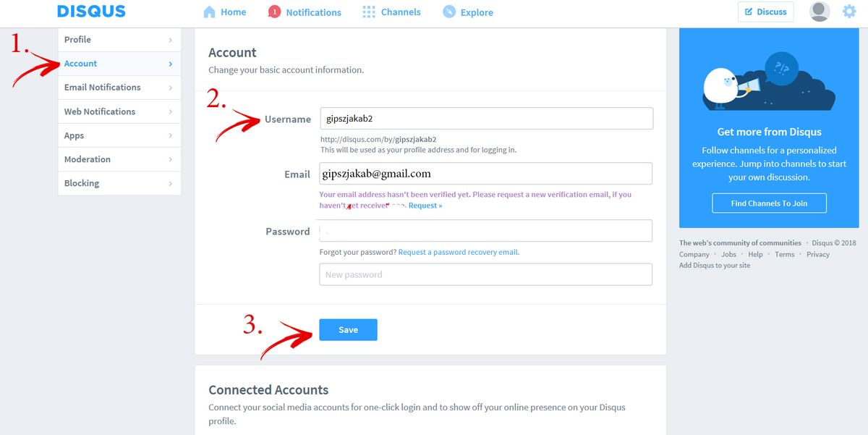
Task: Click the Disqus logo
Action: coord(91,12)
